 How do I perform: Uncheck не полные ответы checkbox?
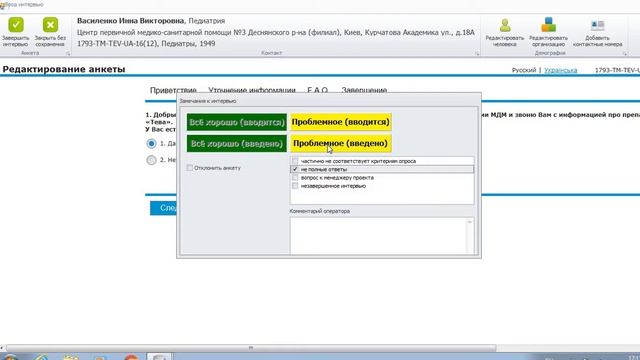tap(295, 169)
